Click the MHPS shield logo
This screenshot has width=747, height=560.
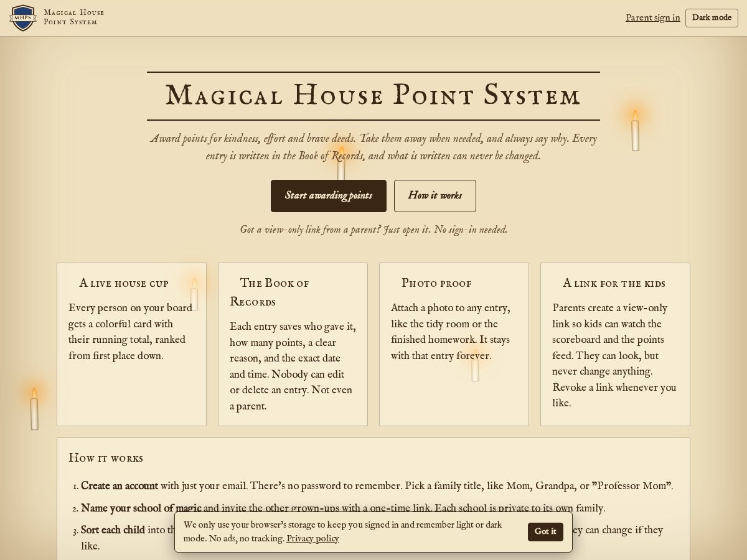coord(23,18)
